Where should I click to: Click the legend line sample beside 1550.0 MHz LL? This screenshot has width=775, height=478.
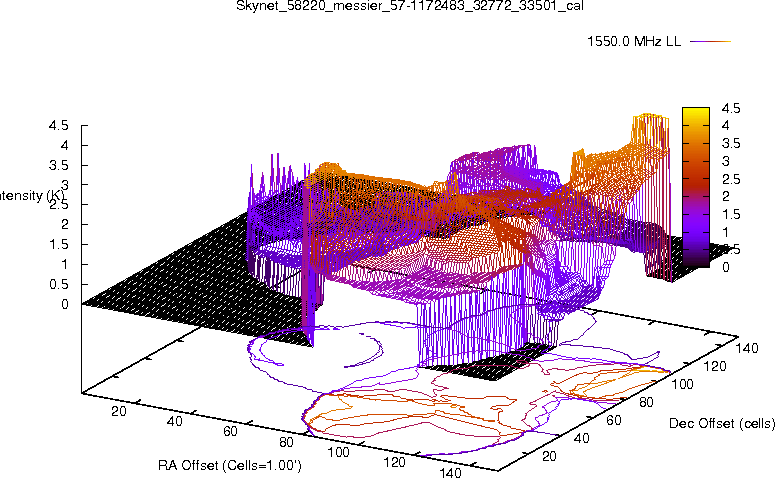pyautogui.click(x=710, y=42)
